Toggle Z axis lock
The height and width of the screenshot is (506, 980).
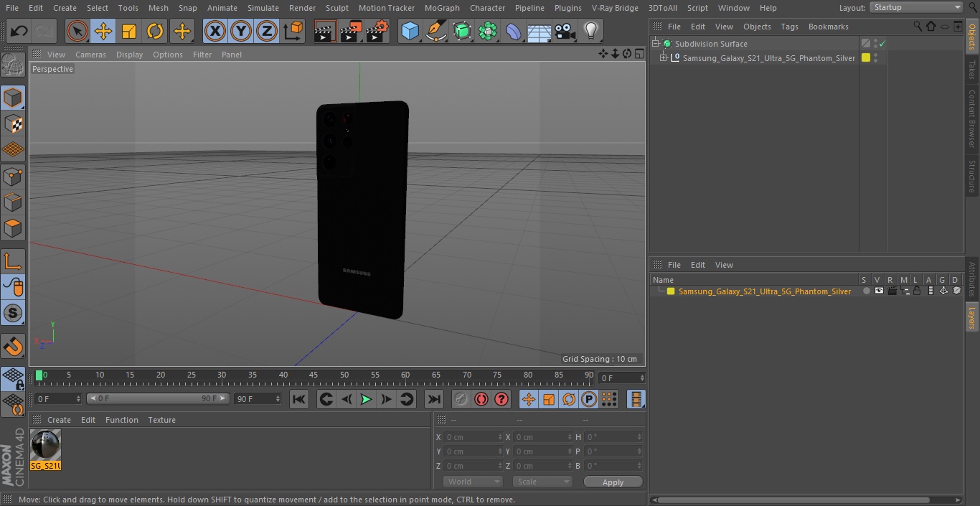click(x=267, y=31)
